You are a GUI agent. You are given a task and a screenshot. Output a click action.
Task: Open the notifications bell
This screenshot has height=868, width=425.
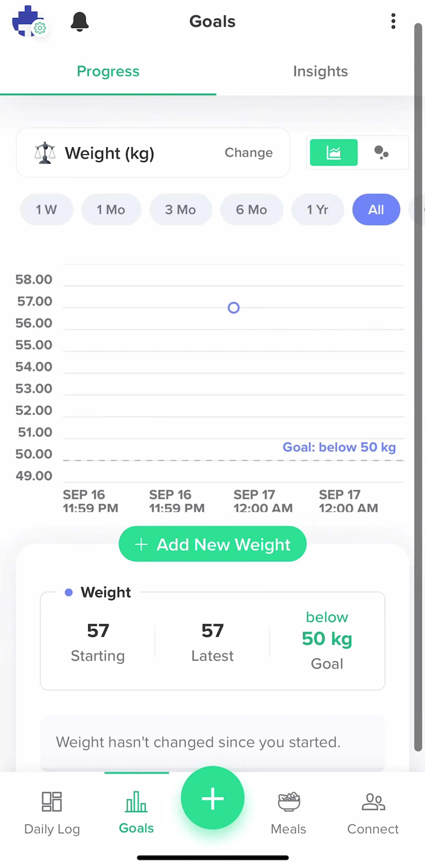click(x=79, y=22)
